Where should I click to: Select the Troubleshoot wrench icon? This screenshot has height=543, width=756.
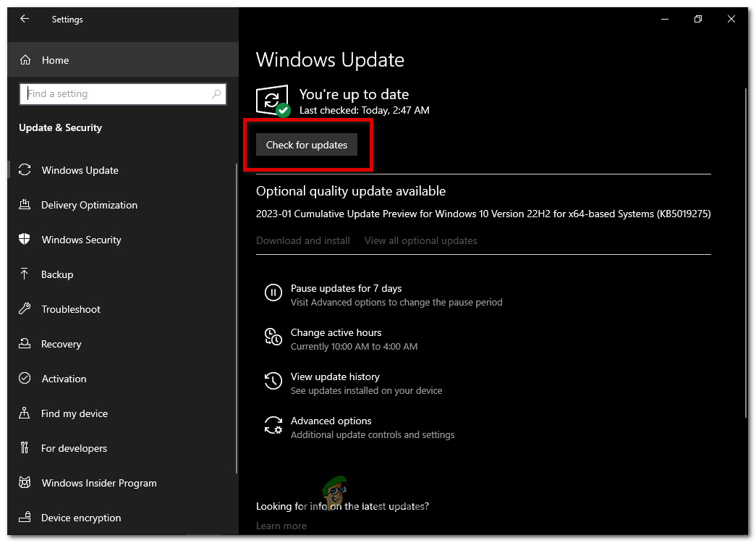pyautogui.click(x=26, y=309)
